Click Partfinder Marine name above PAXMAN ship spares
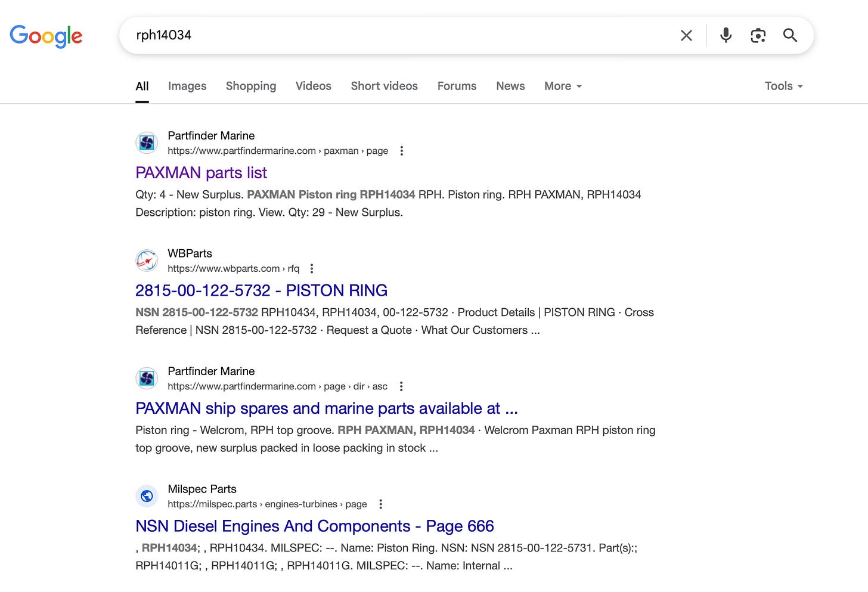The image size is (868, 592). pos(211,371)
